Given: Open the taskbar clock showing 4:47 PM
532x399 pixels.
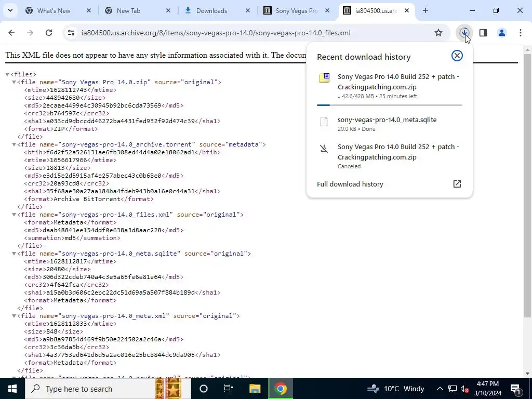Looking at the screenshot, I should [487, 389].
